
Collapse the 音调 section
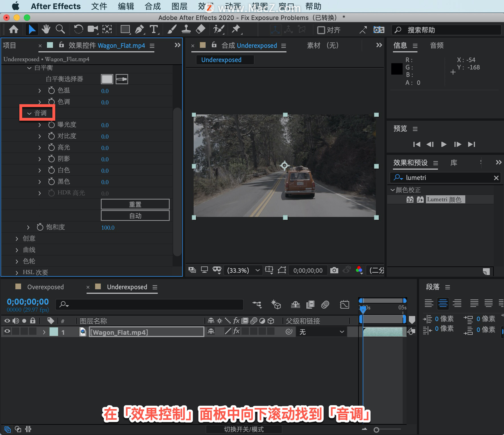(x=29, y=113)
